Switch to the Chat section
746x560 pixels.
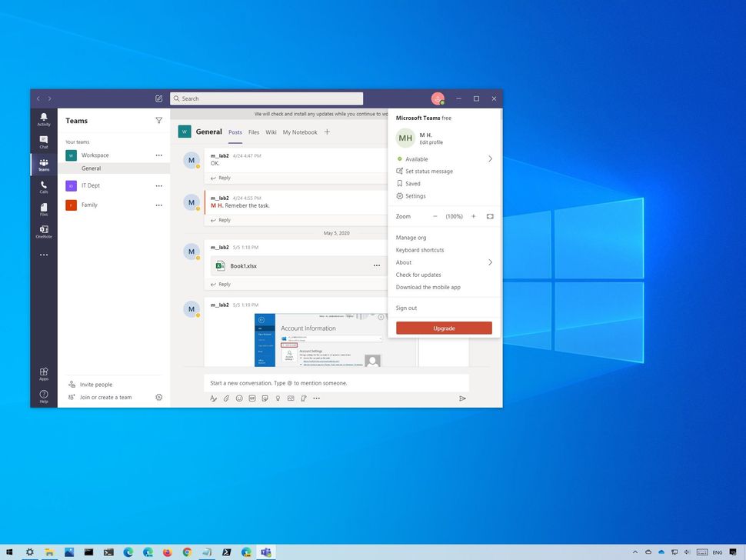point(43,142)
